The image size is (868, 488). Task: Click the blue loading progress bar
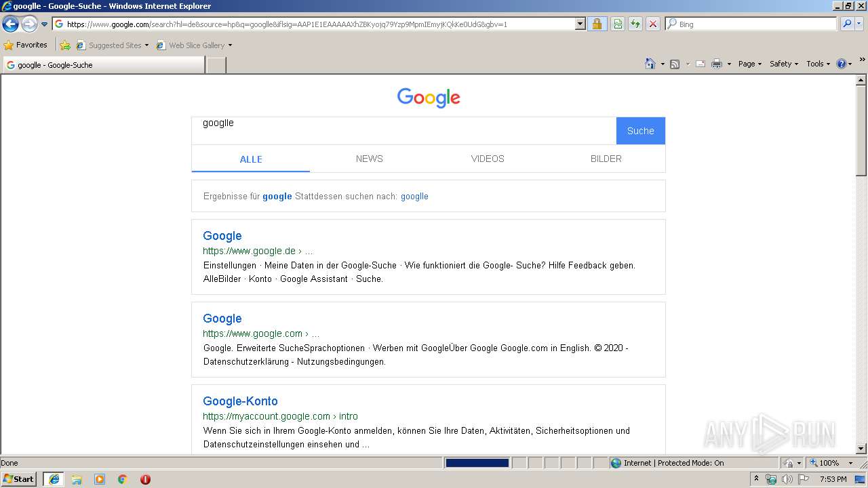click(x=477, y=463)
